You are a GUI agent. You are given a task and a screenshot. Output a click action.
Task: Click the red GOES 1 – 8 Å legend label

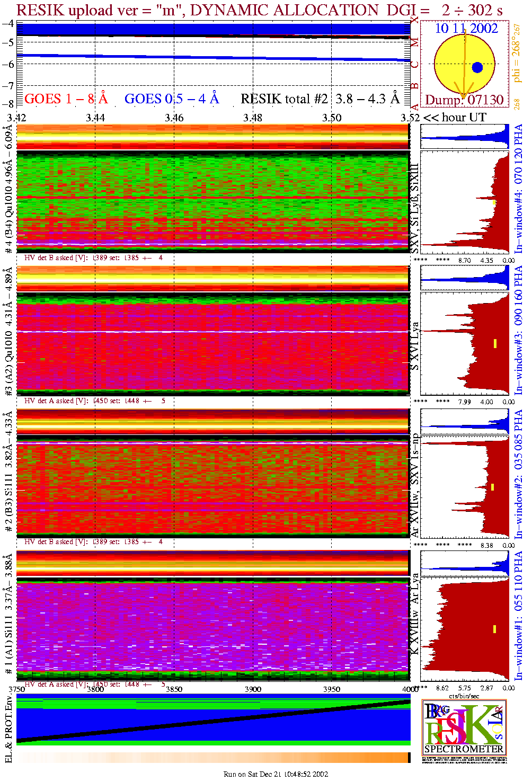click(66, 99)
